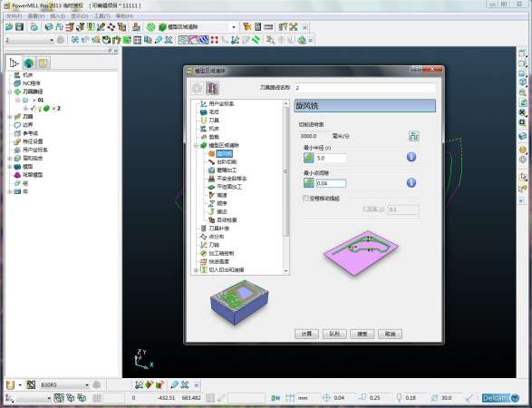Select the explorer tree tab in left panel

coord(15,63)
